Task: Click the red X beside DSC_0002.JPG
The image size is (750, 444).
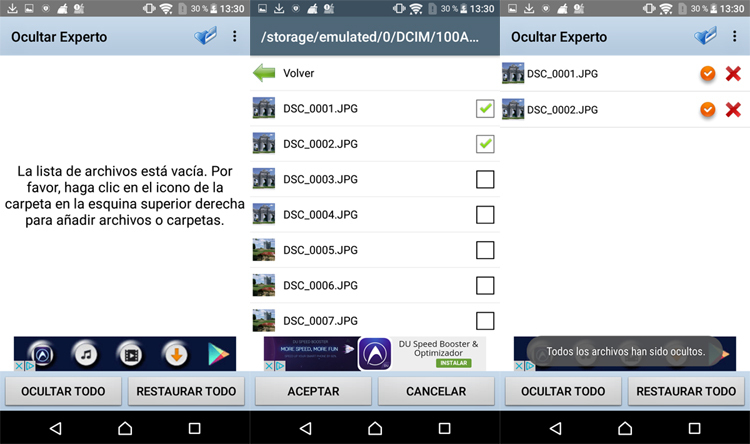Action: (733, 110)
